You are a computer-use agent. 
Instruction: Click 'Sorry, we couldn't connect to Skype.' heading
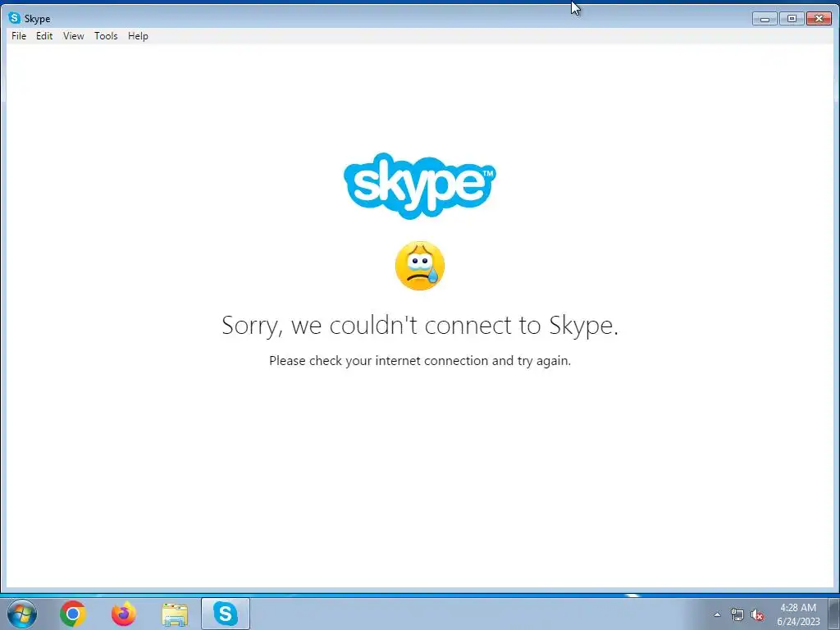point(420,325)
